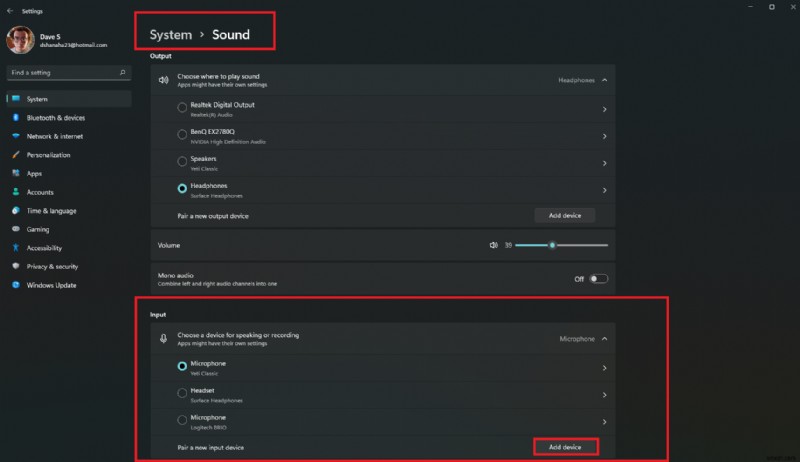The image size is (800, 462).
Task: Click the microphone icon in Input section
Action: click(x=163, y=339)
